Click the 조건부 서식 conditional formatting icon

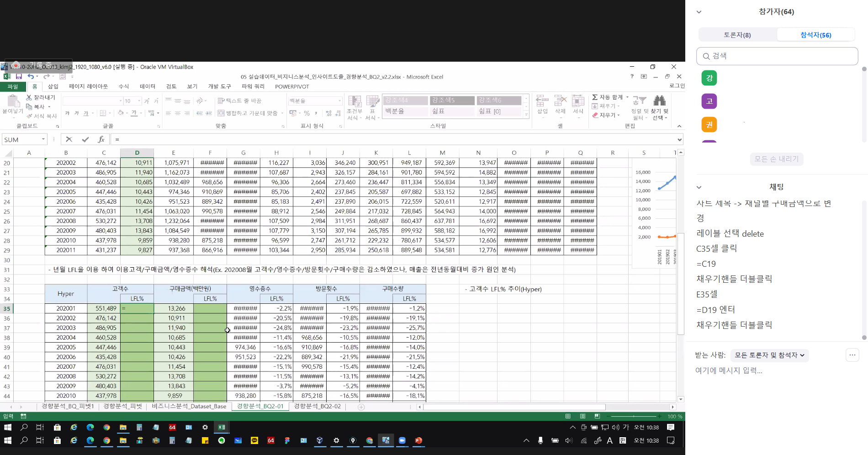[x=355, y=101]
